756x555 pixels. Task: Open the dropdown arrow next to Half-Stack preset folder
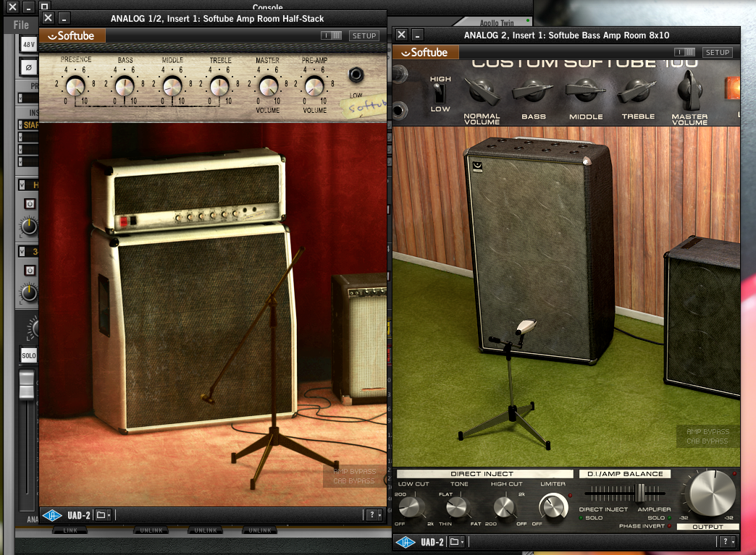coord(109,514)
